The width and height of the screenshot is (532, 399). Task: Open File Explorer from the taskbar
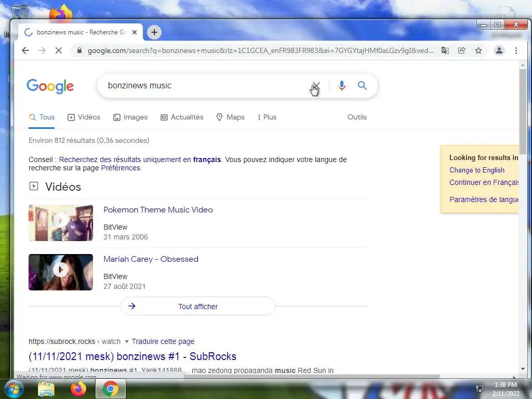pyautogui.click(x=46, y=389)
